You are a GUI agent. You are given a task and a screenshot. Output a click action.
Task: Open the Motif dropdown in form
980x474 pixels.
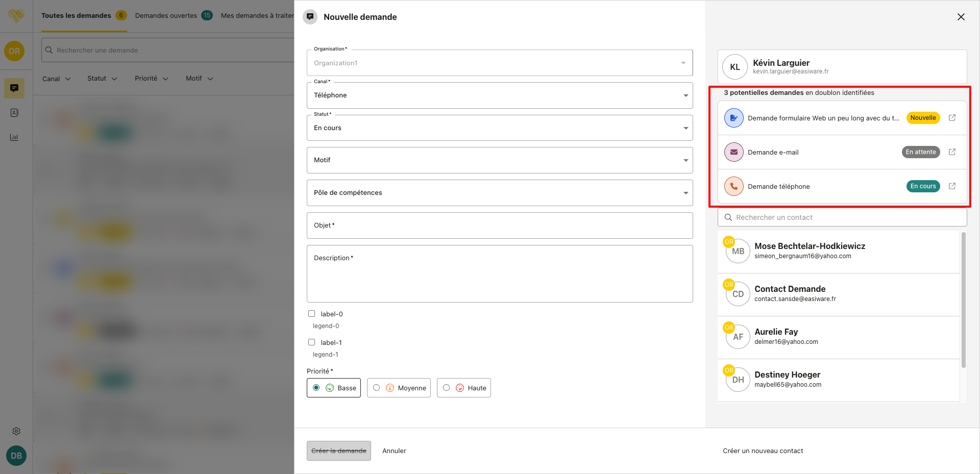pos(499,160)
